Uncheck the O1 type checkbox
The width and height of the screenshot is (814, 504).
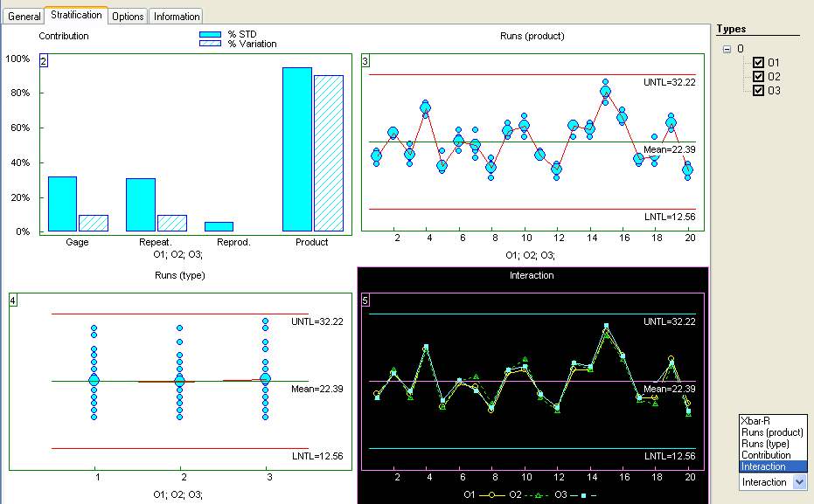(758, 63)
